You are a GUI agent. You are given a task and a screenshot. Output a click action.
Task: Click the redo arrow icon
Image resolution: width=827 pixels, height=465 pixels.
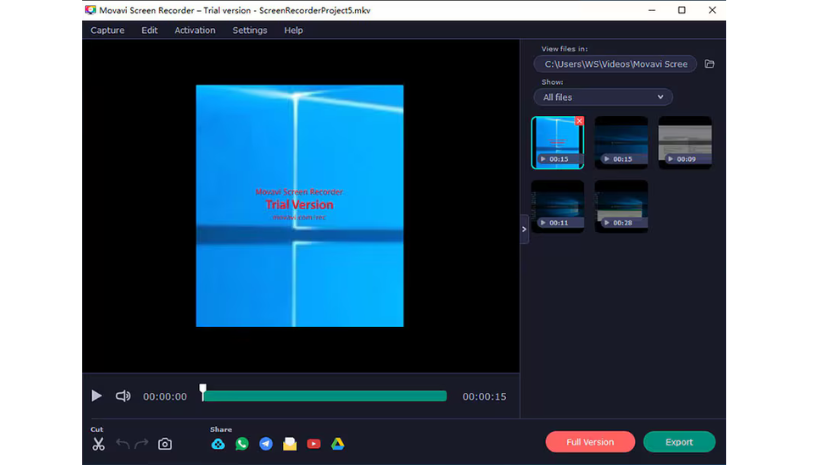141,444
